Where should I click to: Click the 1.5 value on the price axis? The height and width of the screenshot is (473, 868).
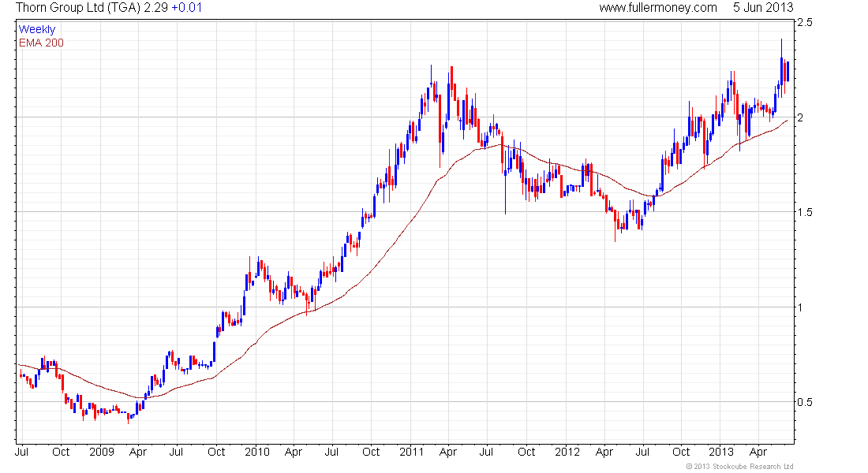tap(805, 212)
